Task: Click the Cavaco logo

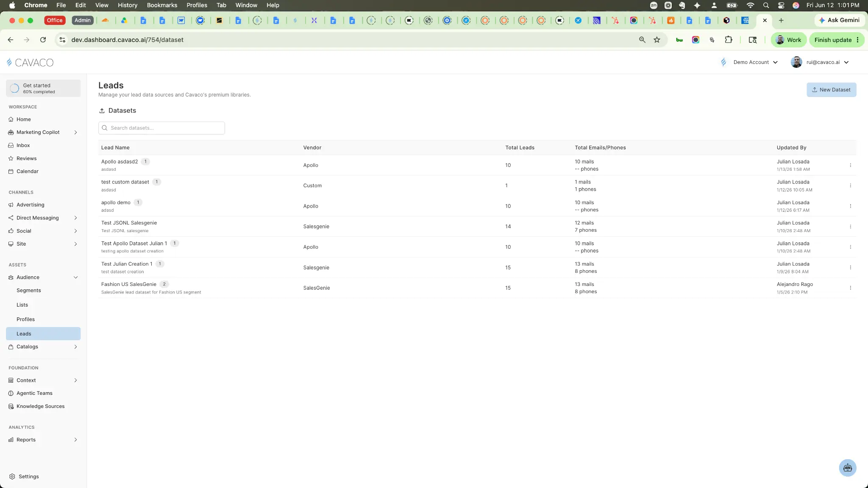Action: tap(30, 62)
